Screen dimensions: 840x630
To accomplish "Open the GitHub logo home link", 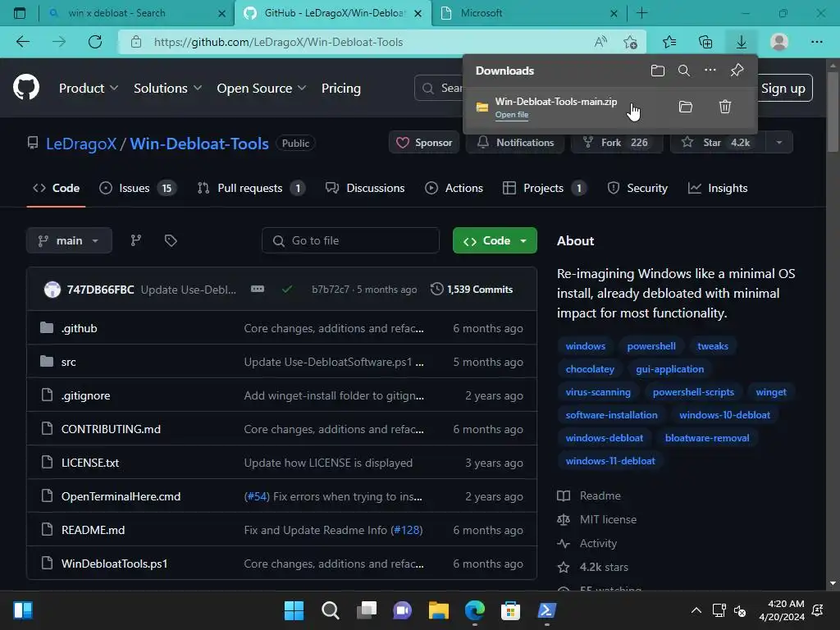I will coord(26,87).
